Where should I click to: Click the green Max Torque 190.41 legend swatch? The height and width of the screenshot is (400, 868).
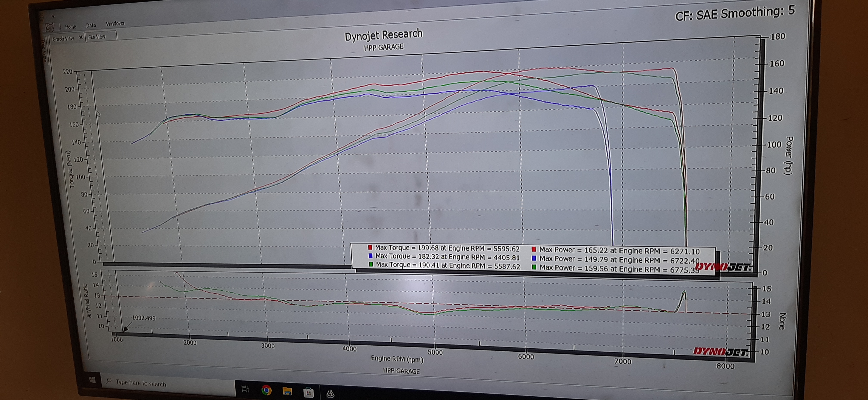tap(371, 264)
